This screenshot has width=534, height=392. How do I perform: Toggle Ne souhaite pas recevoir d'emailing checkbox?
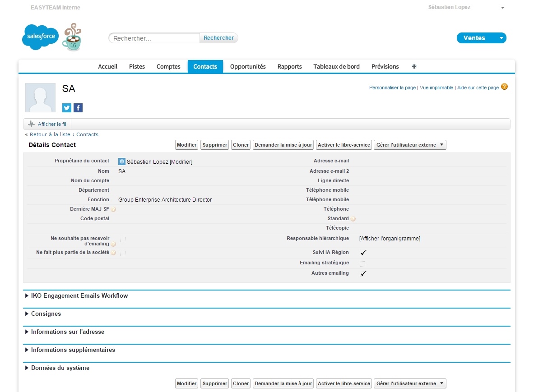[123, 240]
